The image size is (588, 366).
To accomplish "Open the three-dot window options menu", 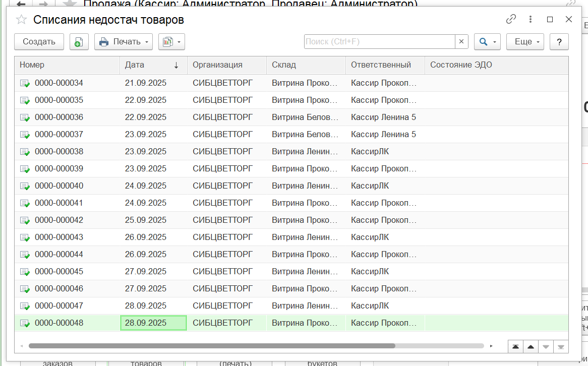I will pyautogui.click(x=531, y=19).
